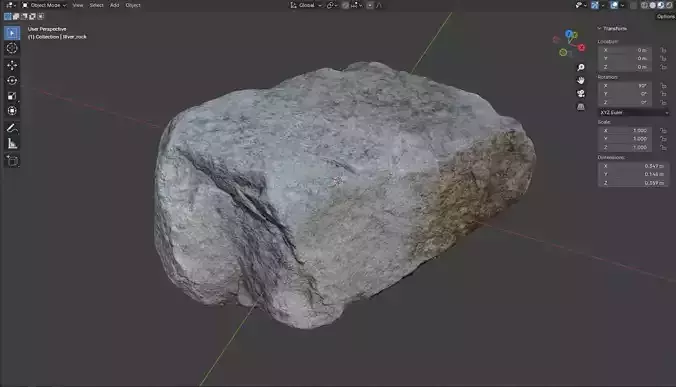Open the Object Mode dropdown

point(44,5)
